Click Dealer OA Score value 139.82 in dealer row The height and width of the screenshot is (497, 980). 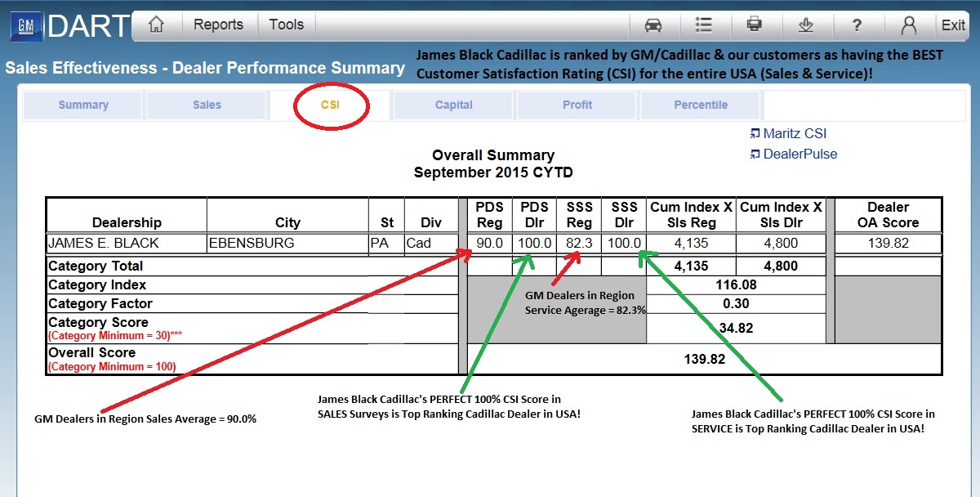[x=889, y=244]
